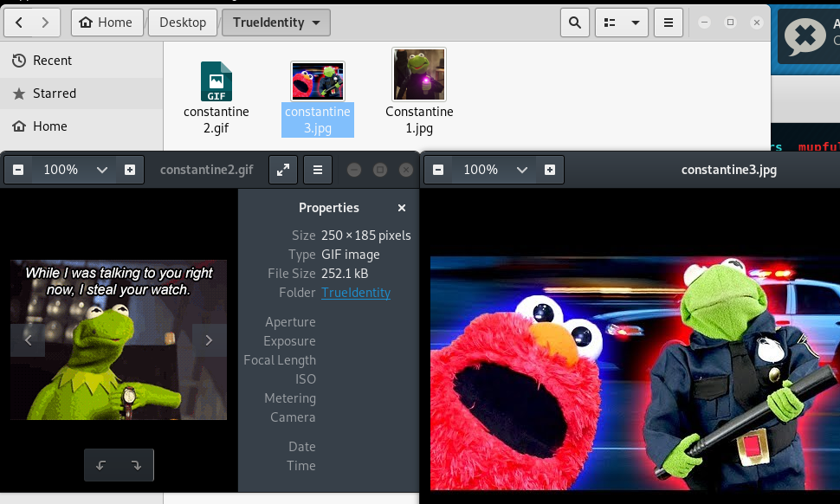Open Starred in the sidebar

pos(81,94)
